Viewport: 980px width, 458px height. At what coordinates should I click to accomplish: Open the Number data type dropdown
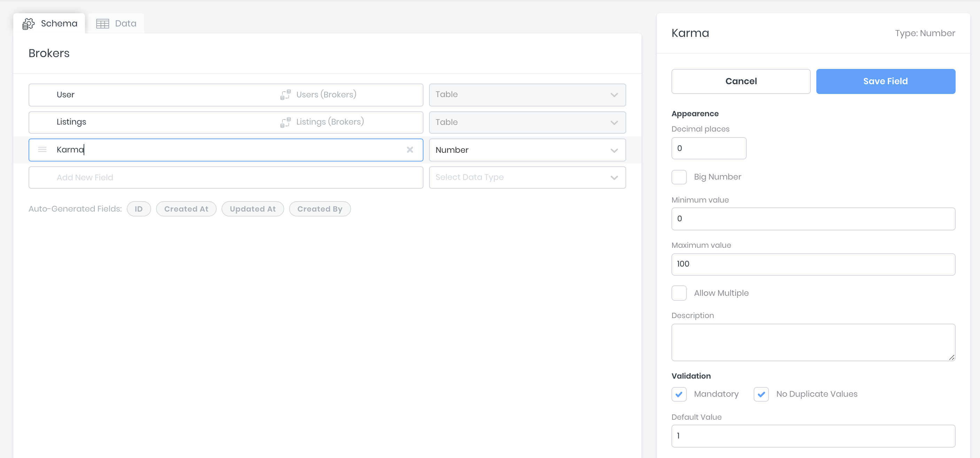pyautogui.click(x=527, y=150)
